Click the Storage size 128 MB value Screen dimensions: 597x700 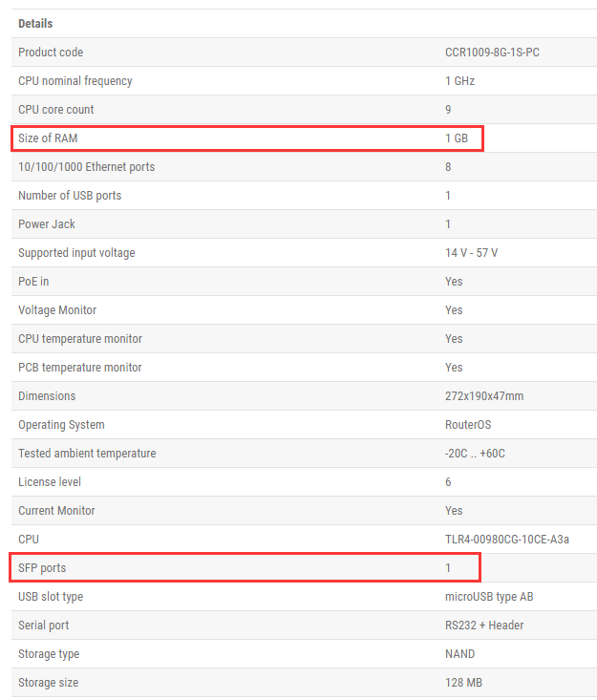(x=463, y=683)
